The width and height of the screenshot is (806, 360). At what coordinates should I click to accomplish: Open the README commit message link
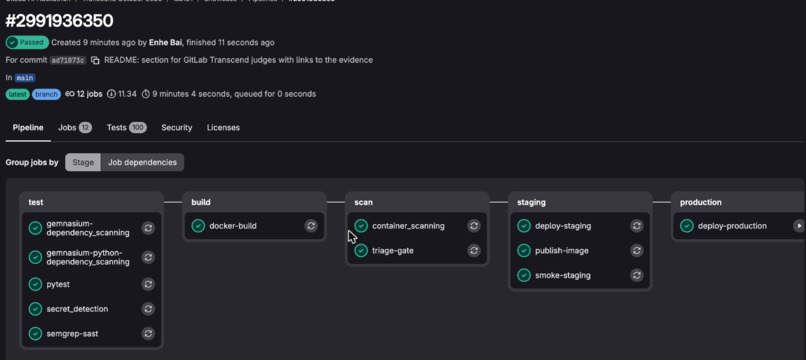[239, 60]
